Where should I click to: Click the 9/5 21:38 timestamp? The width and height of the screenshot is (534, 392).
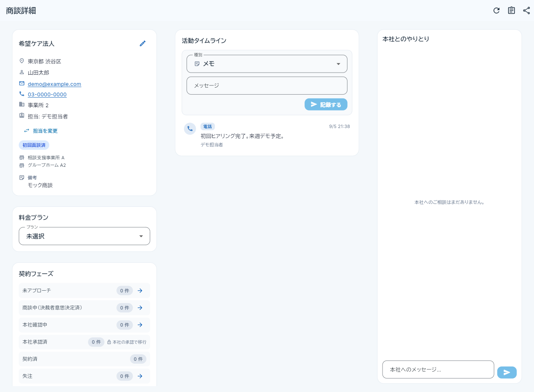[340, 126]
